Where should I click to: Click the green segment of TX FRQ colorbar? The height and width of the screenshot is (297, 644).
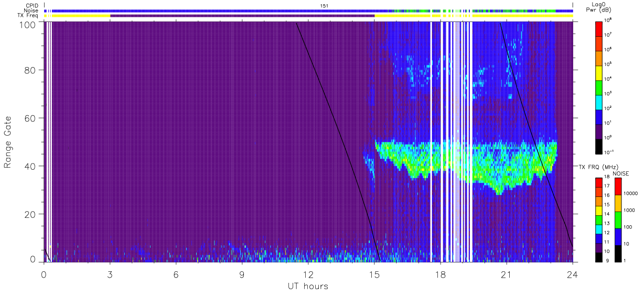tap(598, 219)
